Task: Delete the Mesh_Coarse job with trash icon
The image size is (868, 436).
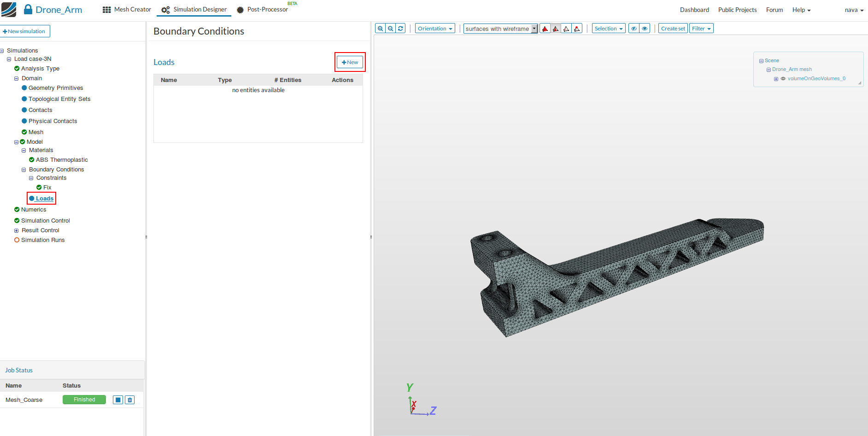Action: [x=130, y=400]
